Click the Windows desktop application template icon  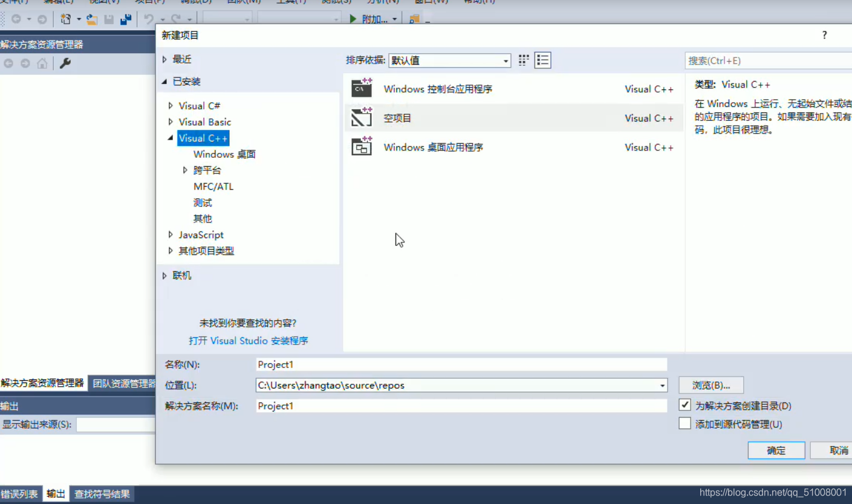click(x=362, y=146)
